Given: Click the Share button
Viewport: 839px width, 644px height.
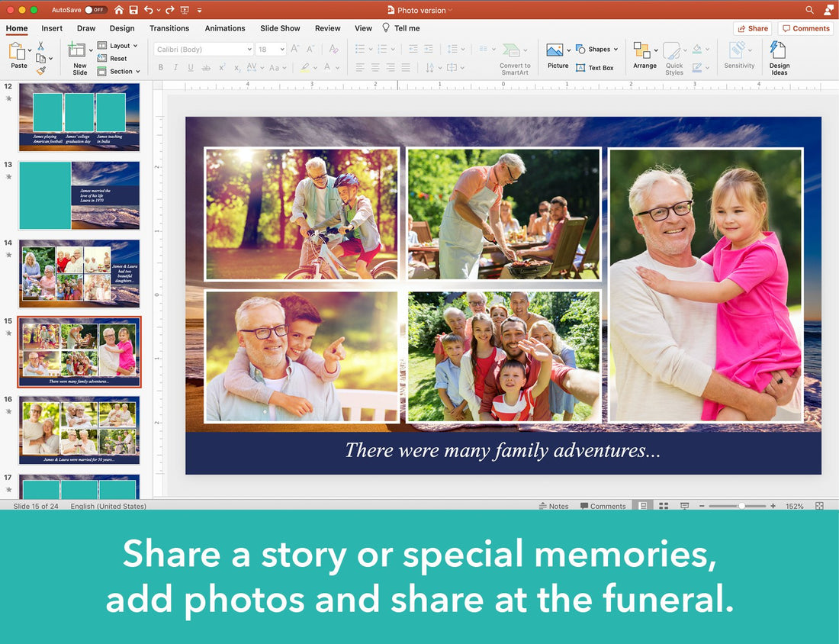Looking at the screenshot, I should 752,27.
